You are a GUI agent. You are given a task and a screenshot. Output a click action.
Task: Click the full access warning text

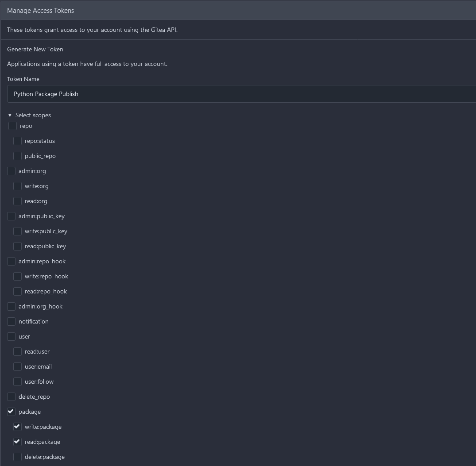87,64
